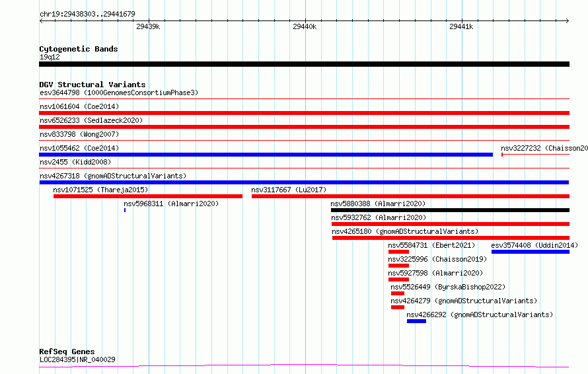Click the nsv1061604 (Coe2014) label

[79, 106]
